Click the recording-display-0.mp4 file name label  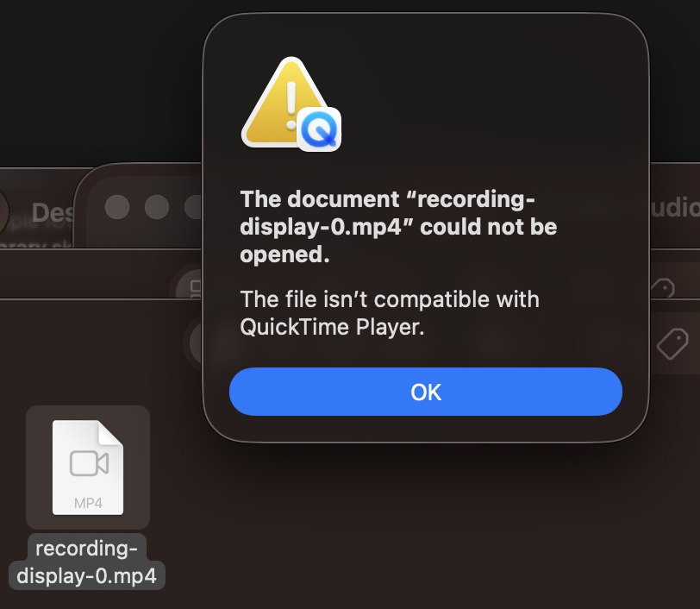tap(87, 562)
